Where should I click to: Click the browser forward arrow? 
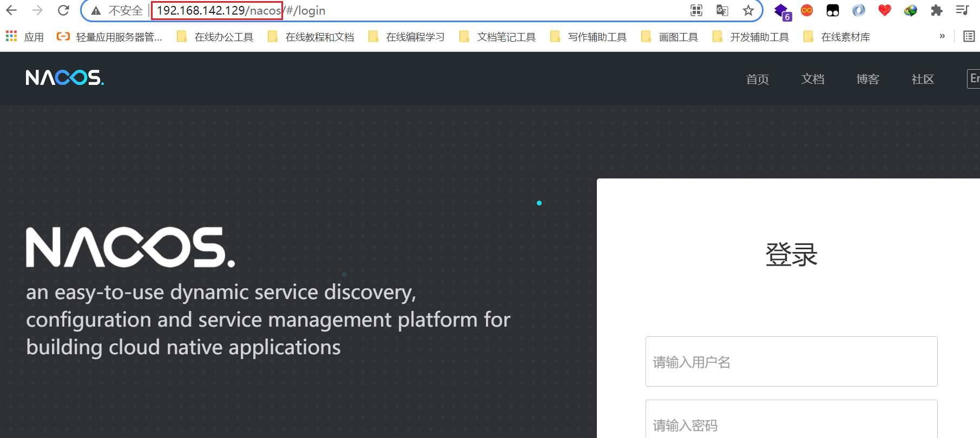pyautogui.click(x=37, y=10)
